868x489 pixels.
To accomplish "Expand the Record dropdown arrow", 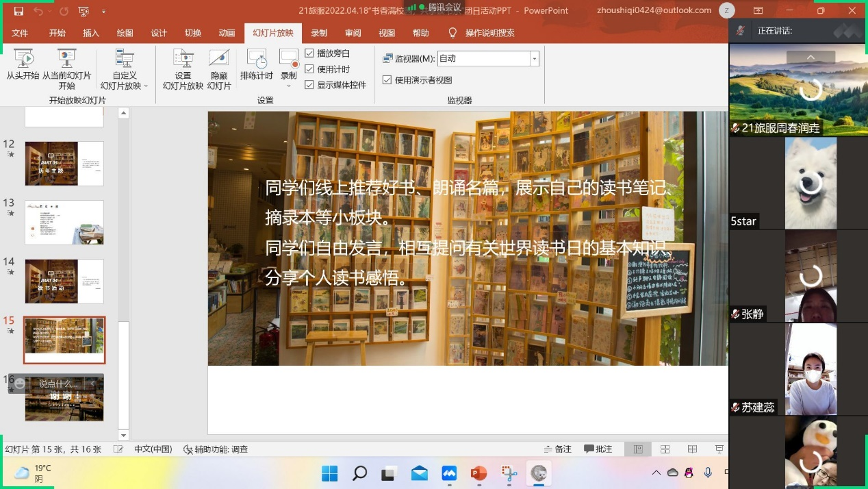I will (289, 86).
